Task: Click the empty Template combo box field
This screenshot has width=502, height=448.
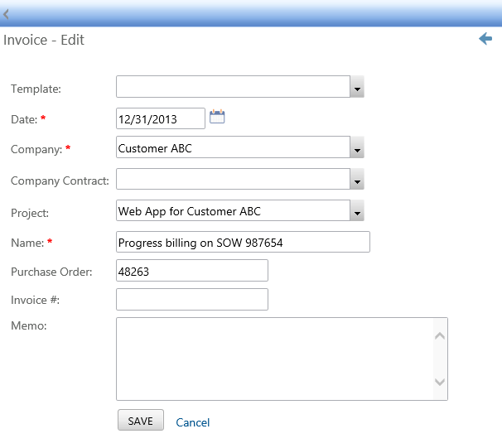Action: [x=233, y=87]
